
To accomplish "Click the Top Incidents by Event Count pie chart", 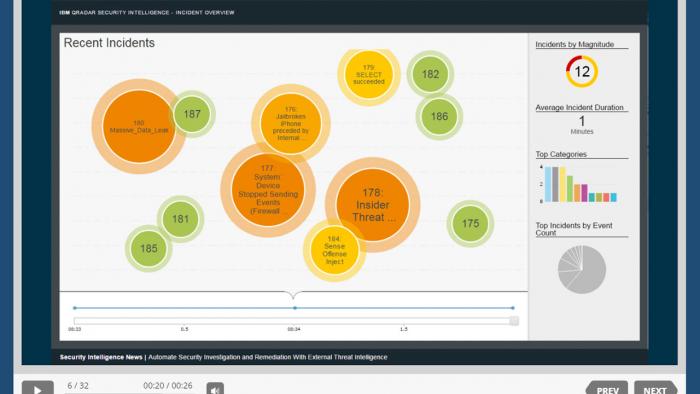I will 582,270.
